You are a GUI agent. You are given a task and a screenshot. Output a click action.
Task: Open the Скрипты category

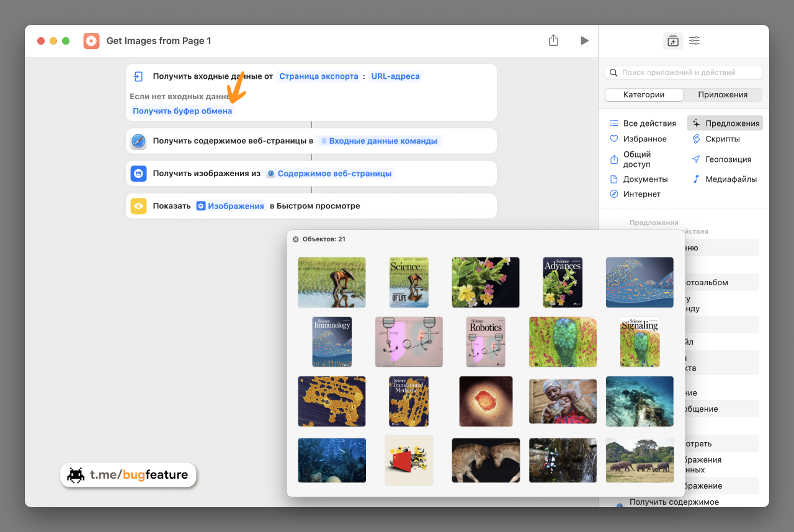coord(716,139)
